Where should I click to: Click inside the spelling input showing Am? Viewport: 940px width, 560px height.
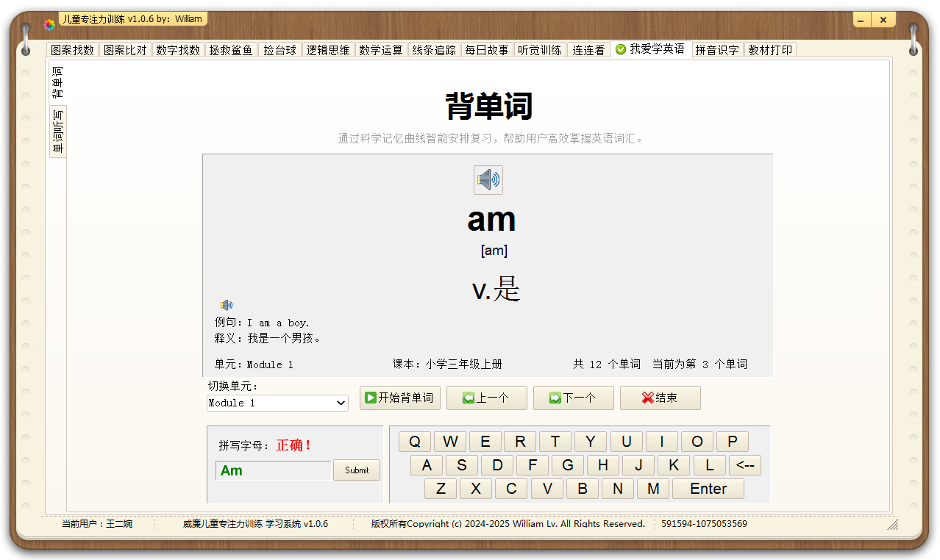coord(272,470)
